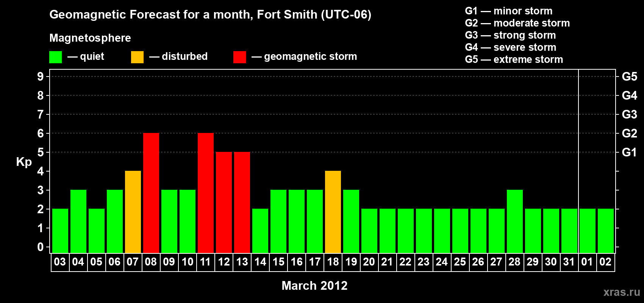Click the date label 20

(x=369, y=262)
